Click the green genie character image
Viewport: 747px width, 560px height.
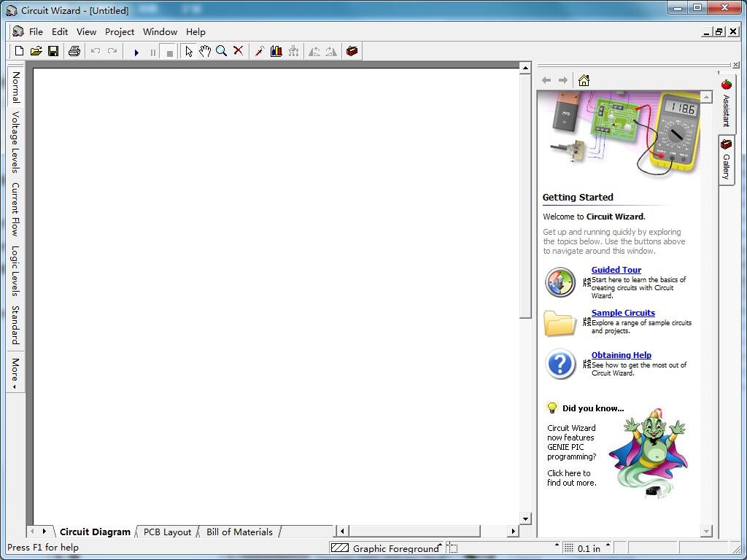(649, 454)
